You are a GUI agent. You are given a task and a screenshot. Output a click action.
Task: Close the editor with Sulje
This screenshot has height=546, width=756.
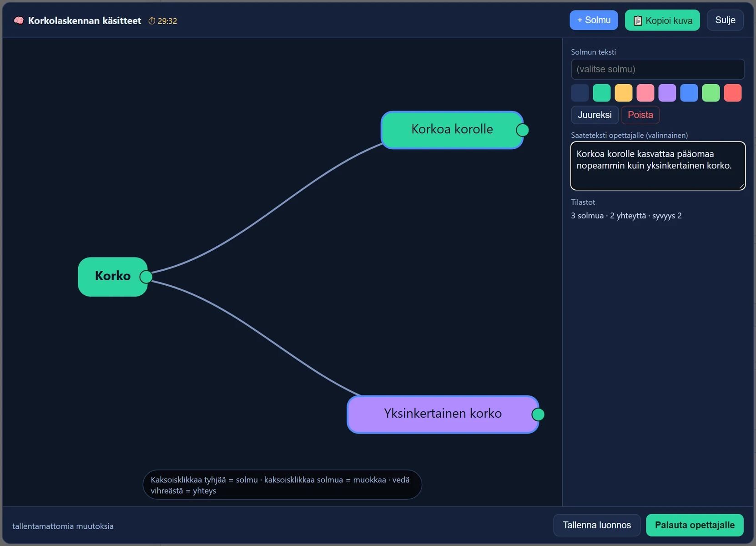coord(725,20)
